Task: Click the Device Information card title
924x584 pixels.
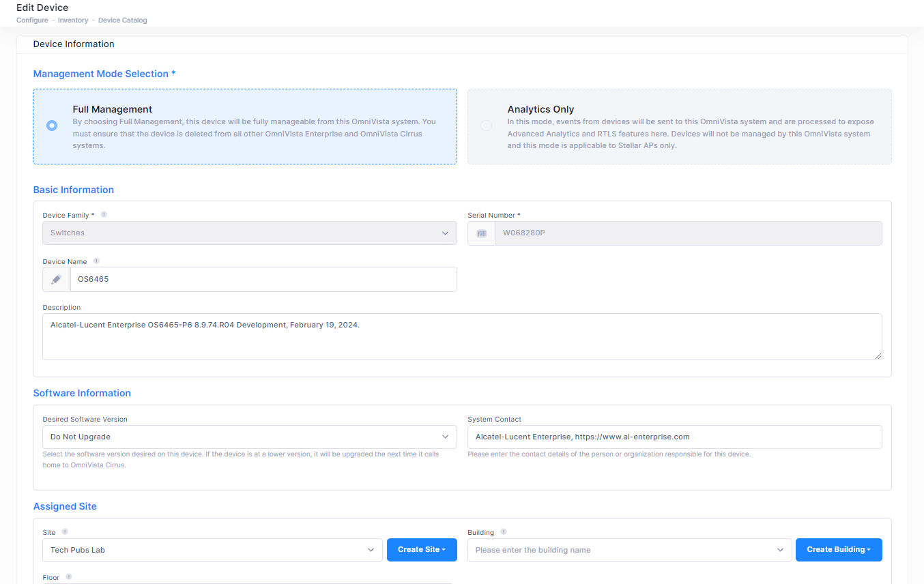Action: [74, 44]
